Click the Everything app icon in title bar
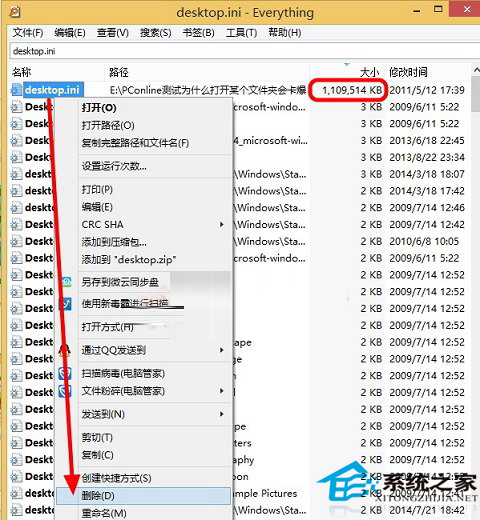480x520 pixels. click(15, 12)
